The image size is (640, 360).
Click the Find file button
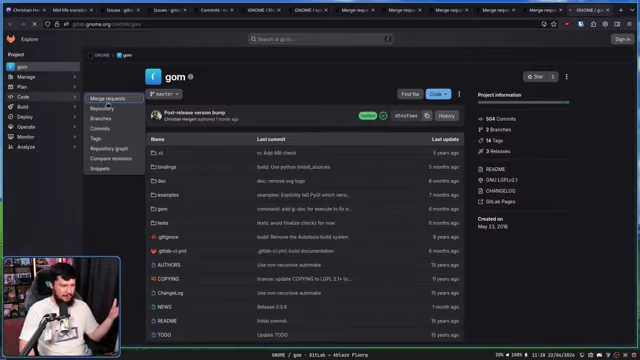410,94
